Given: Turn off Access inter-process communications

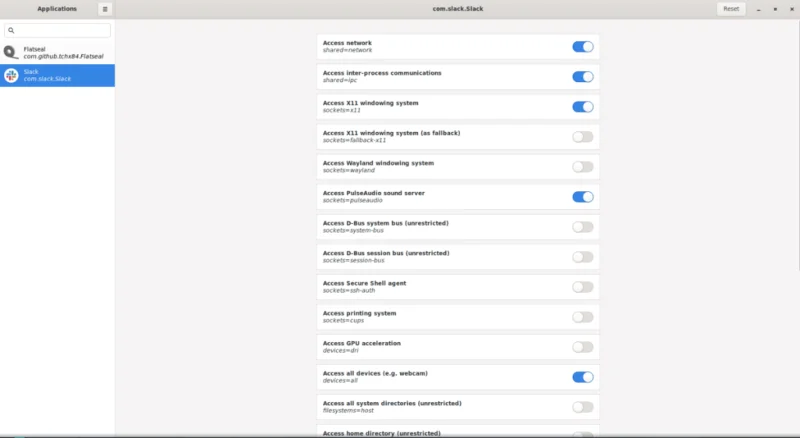Looking at the screenshot, I should tap(583, 77).
